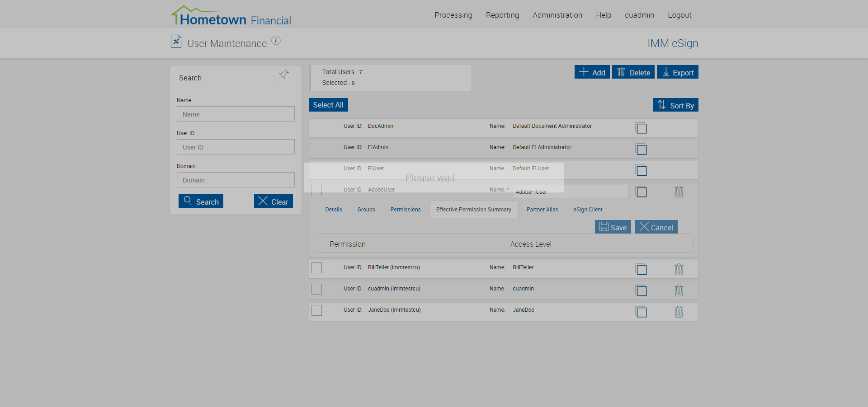The width and height of the screenshot is (868, 407).
Task: Open the cuadmin account menu
Action: click(640, 15)
